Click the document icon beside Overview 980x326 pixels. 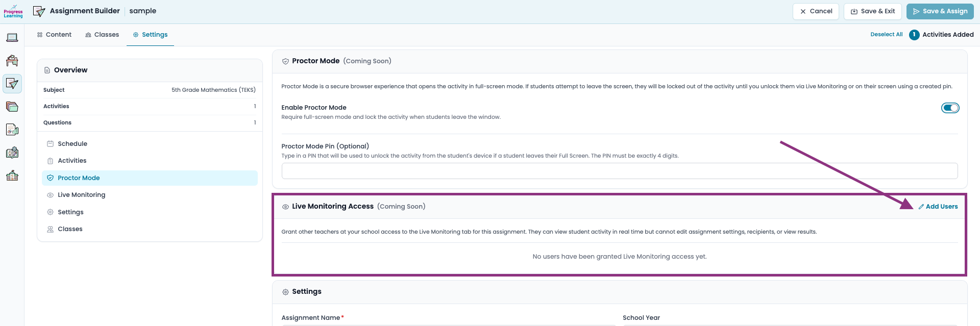coord(47,70)
